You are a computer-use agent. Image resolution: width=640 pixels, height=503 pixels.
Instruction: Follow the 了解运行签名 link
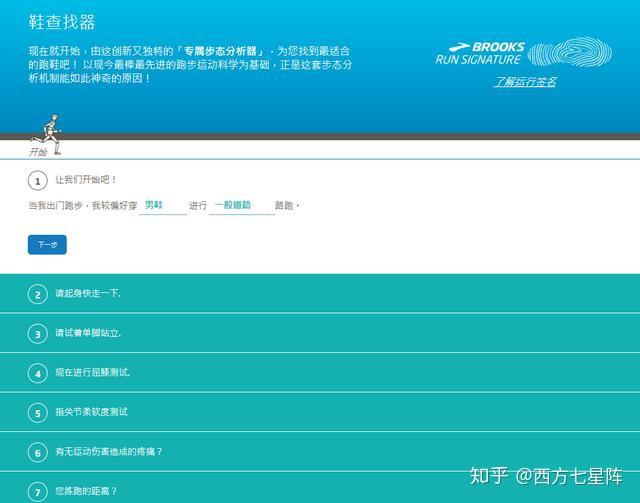[525, 82]
